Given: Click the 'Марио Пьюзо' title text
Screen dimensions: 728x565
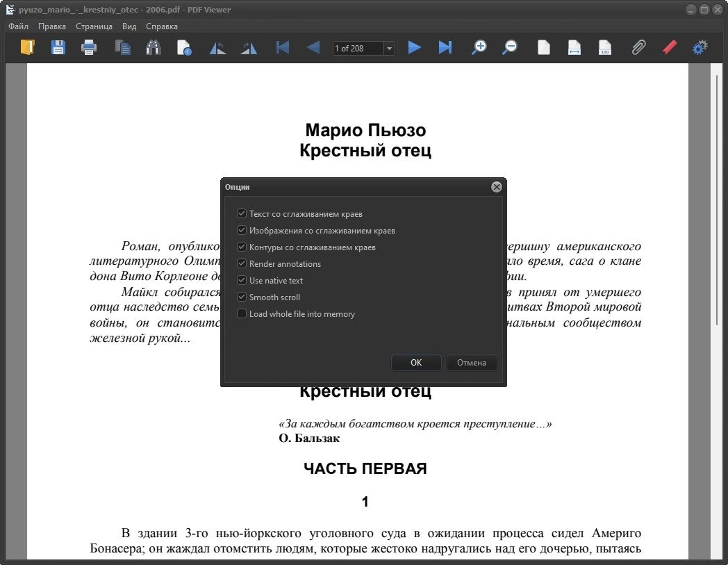Looking at the screenshot, I should pos(365,130).
